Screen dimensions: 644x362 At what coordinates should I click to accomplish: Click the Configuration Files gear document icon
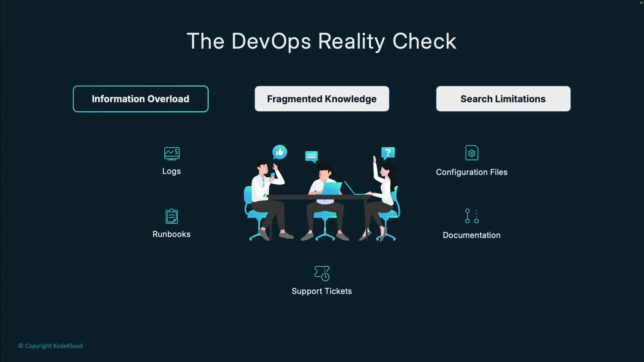click(472, 153)
